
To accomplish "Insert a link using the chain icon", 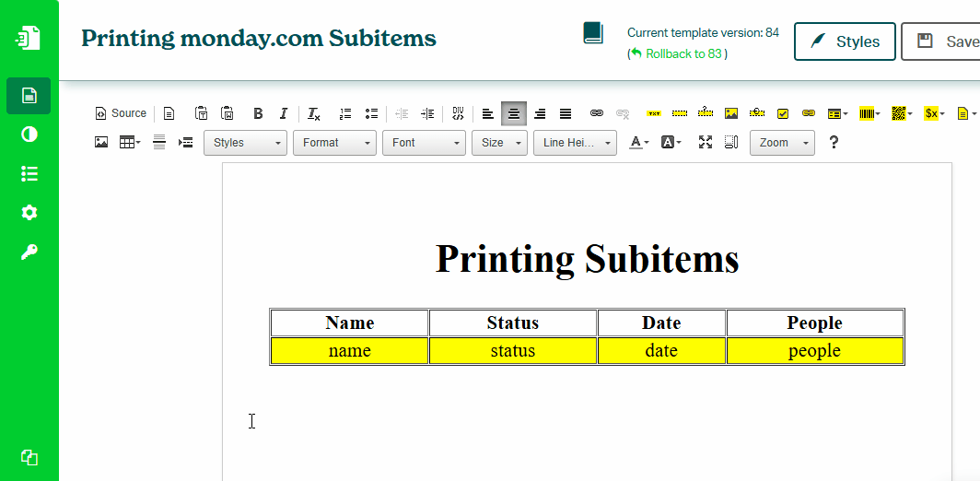I will (597, 113).
